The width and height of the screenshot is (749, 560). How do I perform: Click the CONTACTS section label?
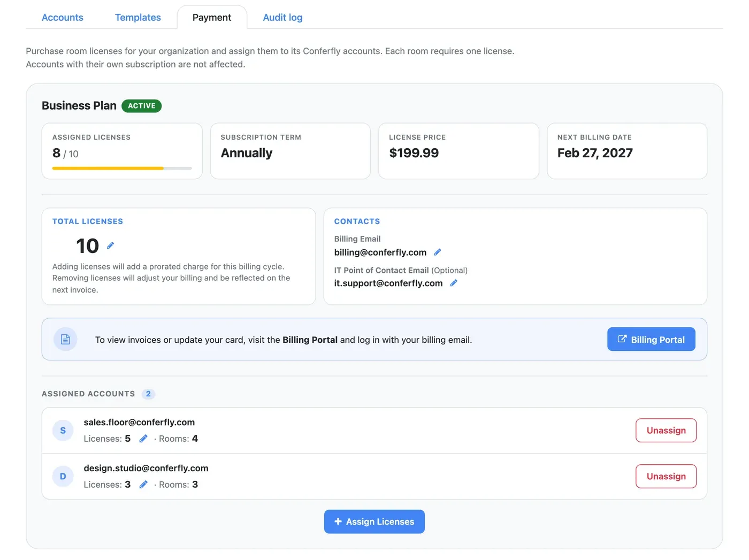pos(357,221)
